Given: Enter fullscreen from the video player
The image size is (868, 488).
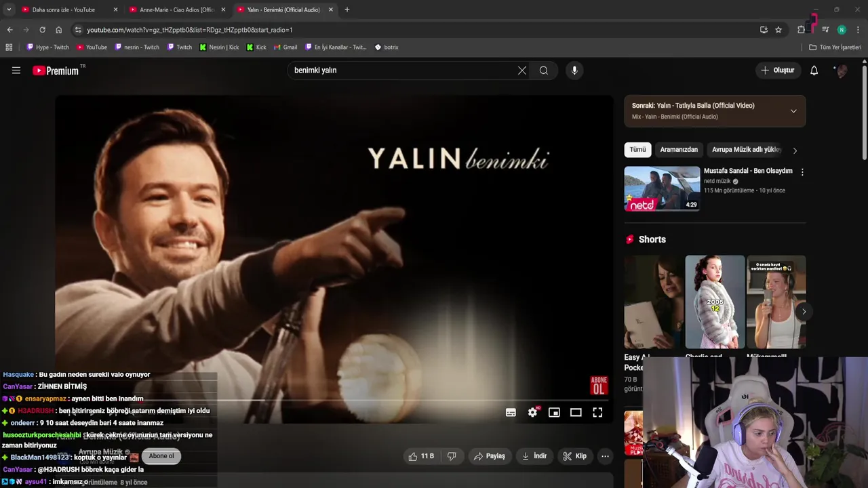Looking at the screenshot, I should [x=597, y=412].
